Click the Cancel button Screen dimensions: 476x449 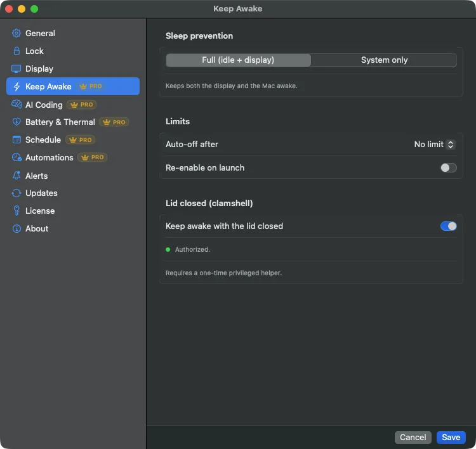(413, 437)
